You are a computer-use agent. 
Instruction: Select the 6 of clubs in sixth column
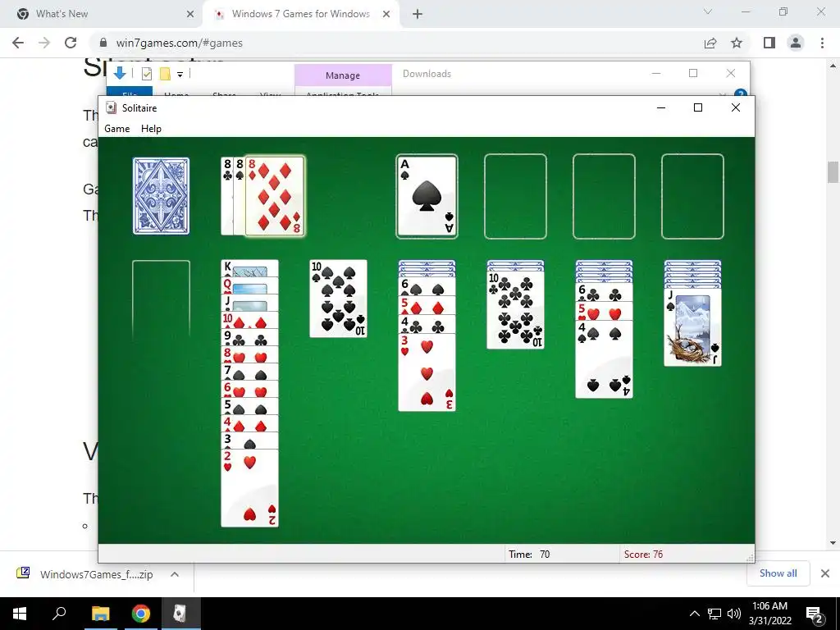point(604,293)
